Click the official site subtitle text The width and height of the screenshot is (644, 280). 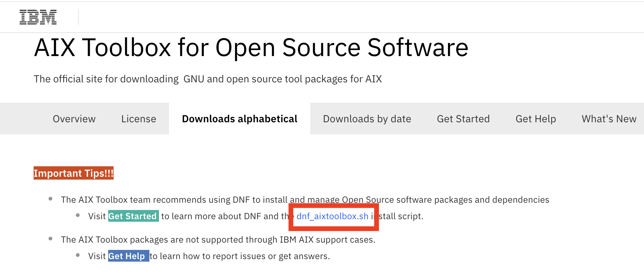click(x=208, y=79)
